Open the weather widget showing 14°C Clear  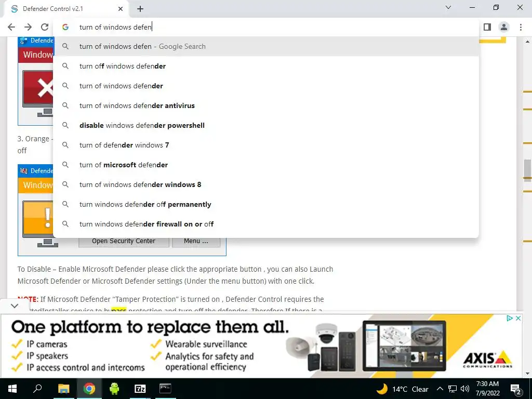(x=403, y=389)
